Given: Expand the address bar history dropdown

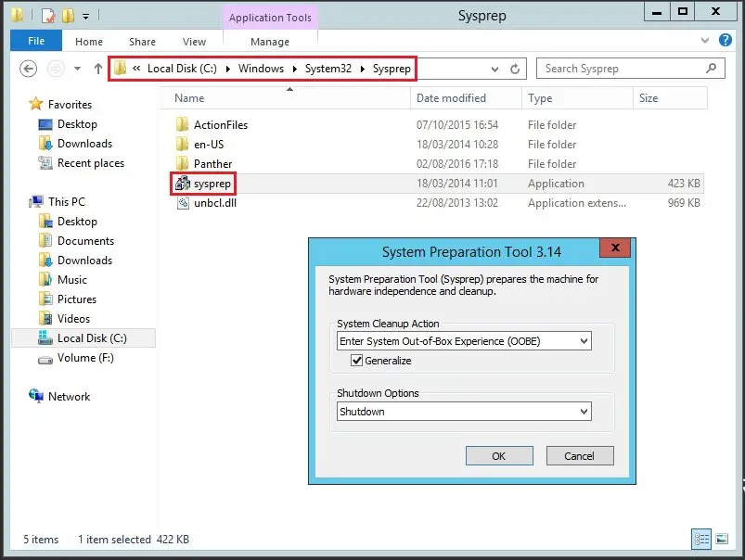Looking at the screenshot, I should [495, 70].
